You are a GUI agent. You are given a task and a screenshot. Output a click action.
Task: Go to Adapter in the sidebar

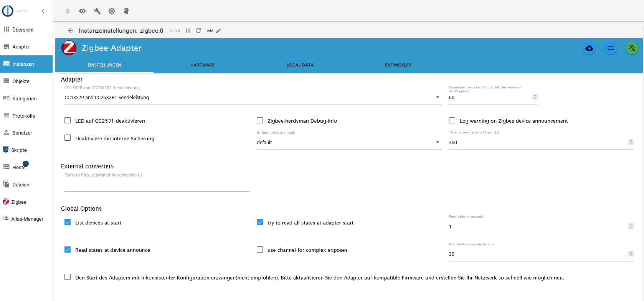[26, 47]
